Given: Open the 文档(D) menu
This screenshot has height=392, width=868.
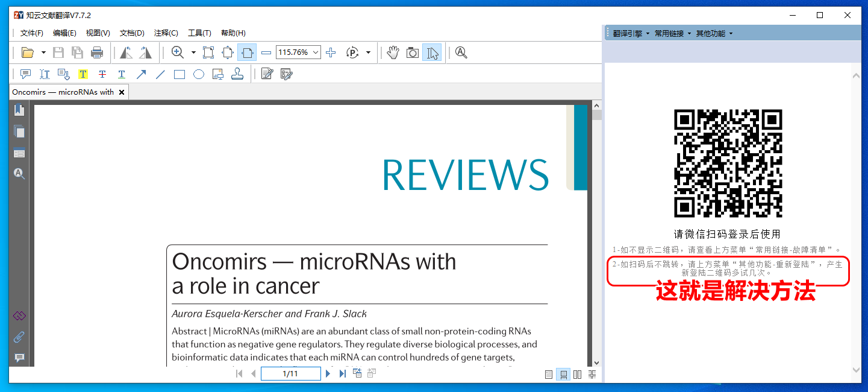Looking at the screenshot, I should [x=132, y=33].
